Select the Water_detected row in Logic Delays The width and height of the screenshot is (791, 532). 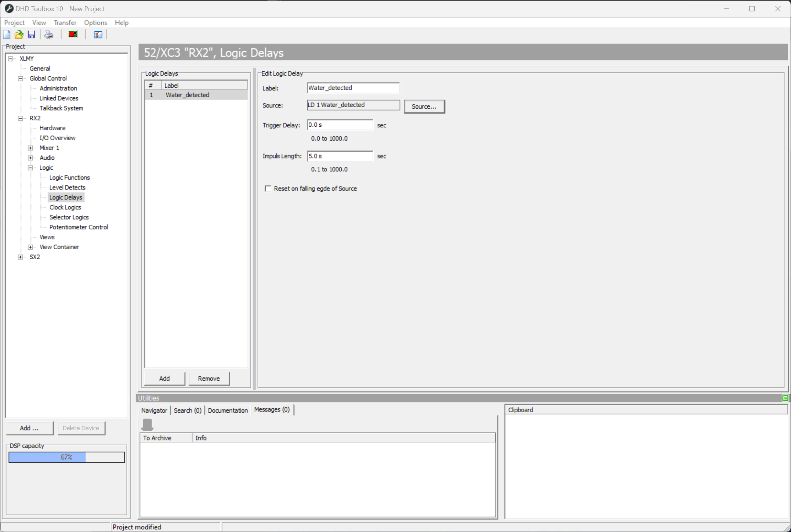point(187,95)
